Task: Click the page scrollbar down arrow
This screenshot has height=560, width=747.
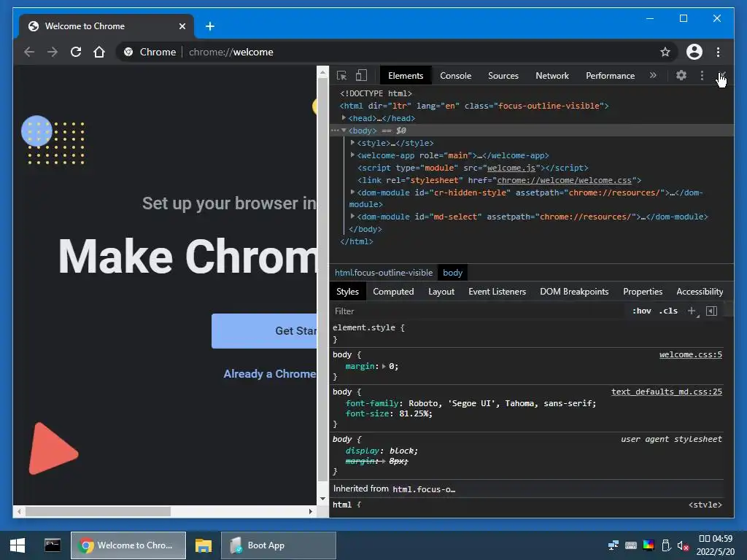Action: (x=322, y=499)
